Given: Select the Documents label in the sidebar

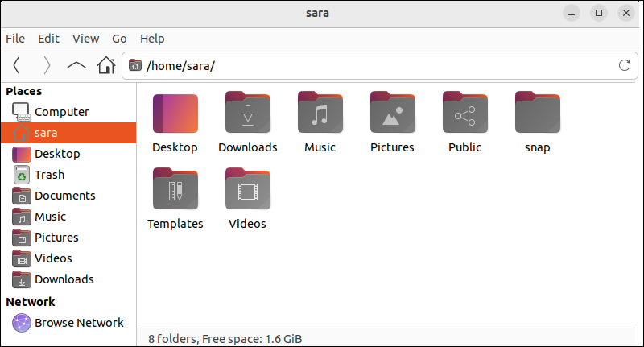Looking at the screenshot, I should [x=65, y=196].
